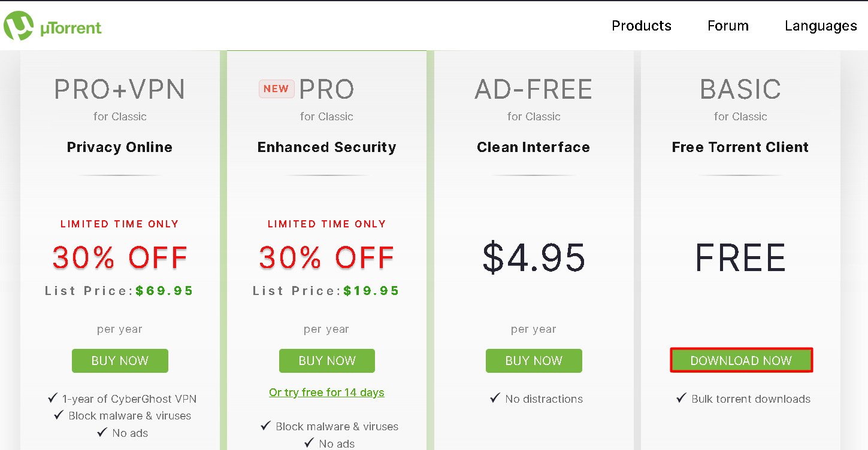Click the $69.95 list price

(x=164, y=291)
